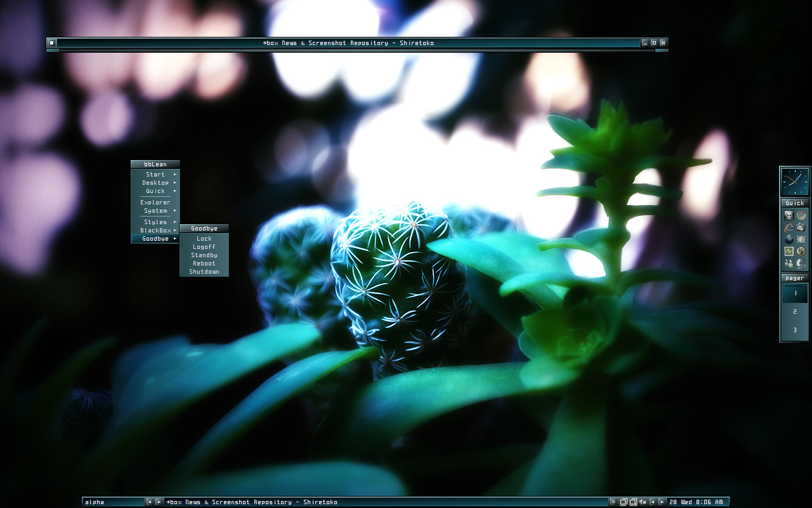Launch Internet Explorer from Quick panel

[x=789, y=227]
